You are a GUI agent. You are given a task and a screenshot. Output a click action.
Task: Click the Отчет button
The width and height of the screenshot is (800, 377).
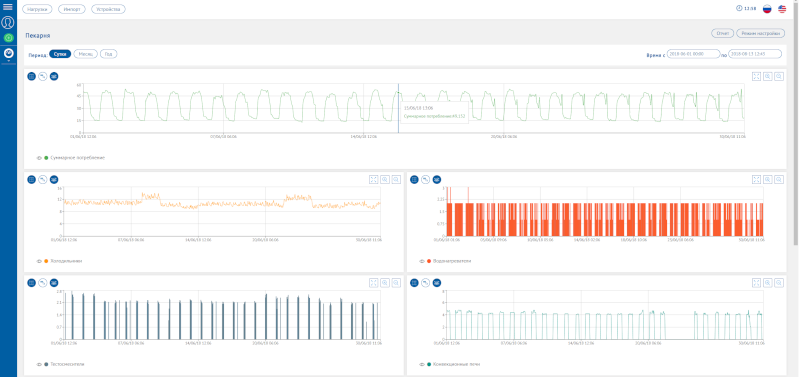pos(722,33)
